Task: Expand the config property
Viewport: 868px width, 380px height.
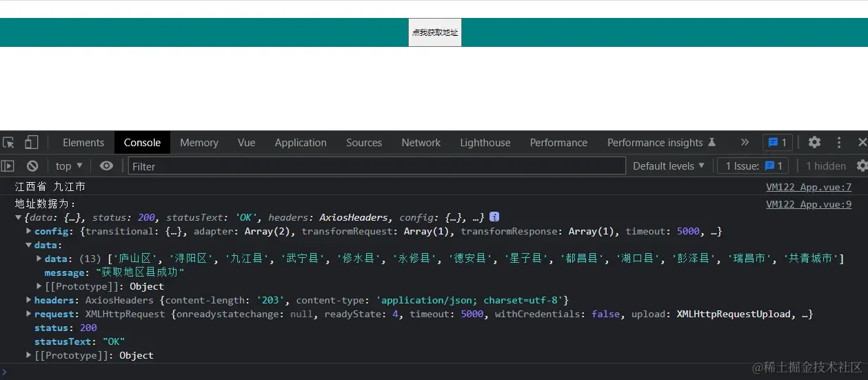Action: click(x=28, y=231)
